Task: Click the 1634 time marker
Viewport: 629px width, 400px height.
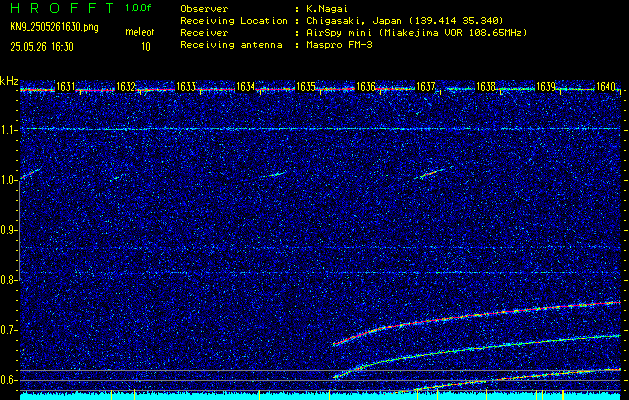Action: tap(246, 86)
